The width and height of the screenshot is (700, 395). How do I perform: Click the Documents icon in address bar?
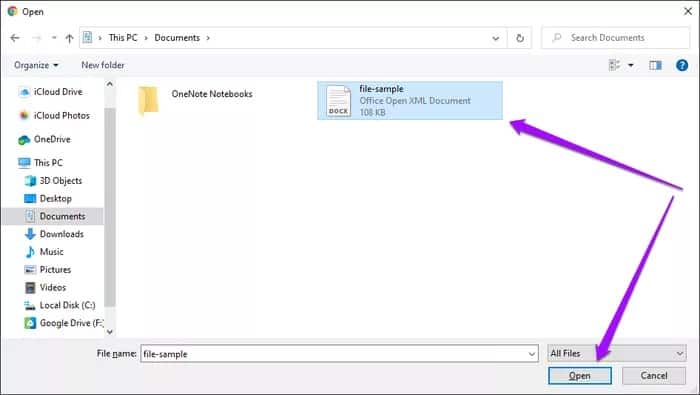[88, 37]
